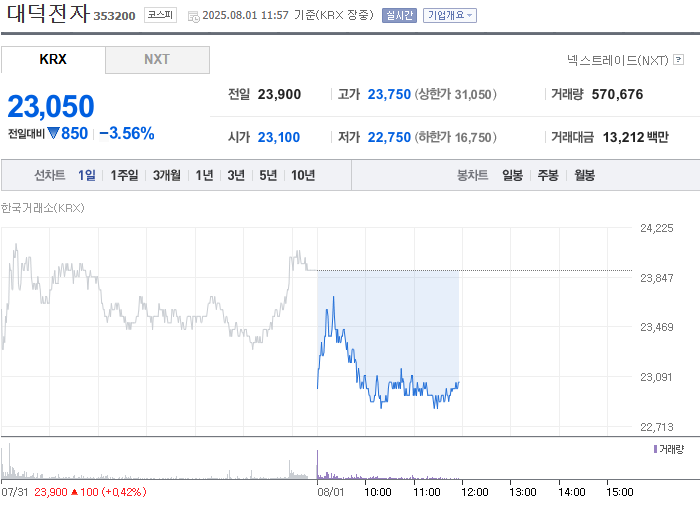Screen dimensions: 700x505
Task: Select the 3년 line chart period
Action: 236,175
